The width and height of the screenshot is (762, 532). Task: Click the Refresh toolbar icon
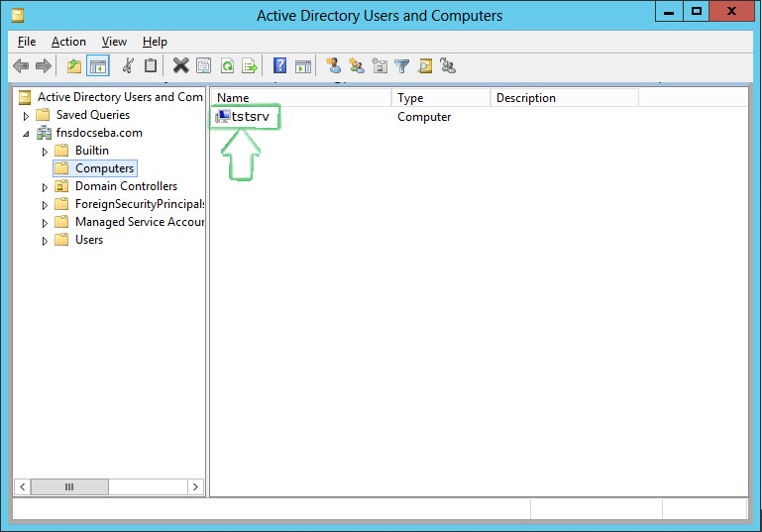click(x=227, y=66)
